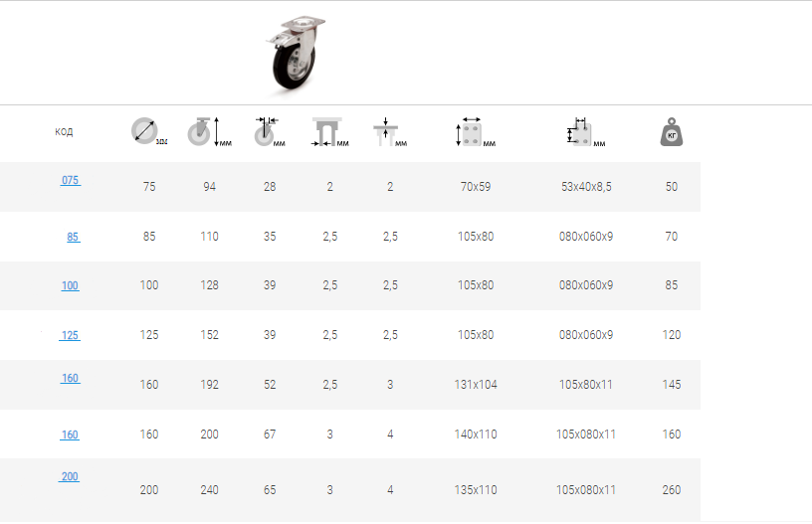Click the 260 load capacity cell
Viewport: 812px width, 524px height.
pyautogui.click(x=672, y=490)
